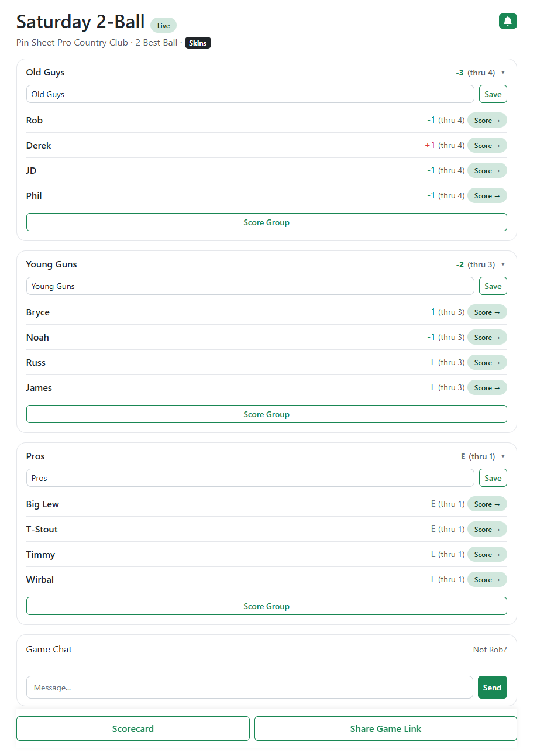The image size is (537, 756).
Task: Expand the Old Guys group details
Action: click(502, 73)
